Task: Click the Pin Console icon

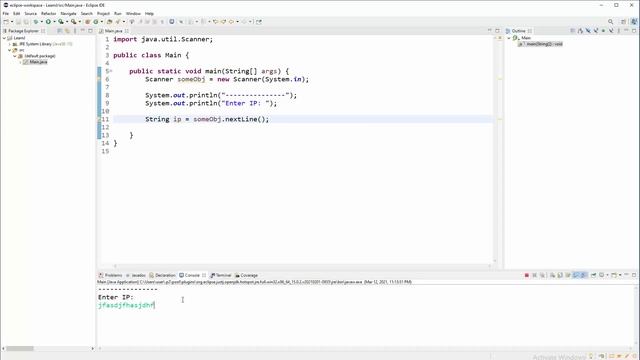Action: (593, 275)
